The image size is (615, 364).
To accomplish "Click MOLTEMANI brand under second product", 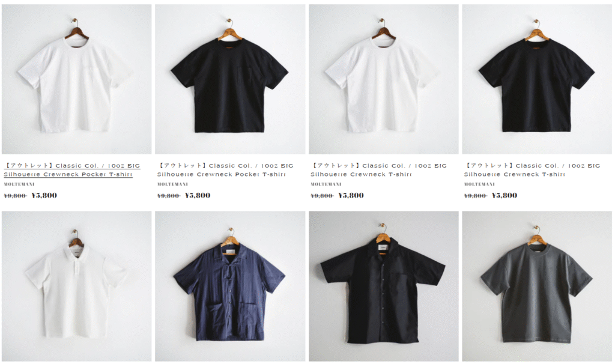I will point(172,184).
